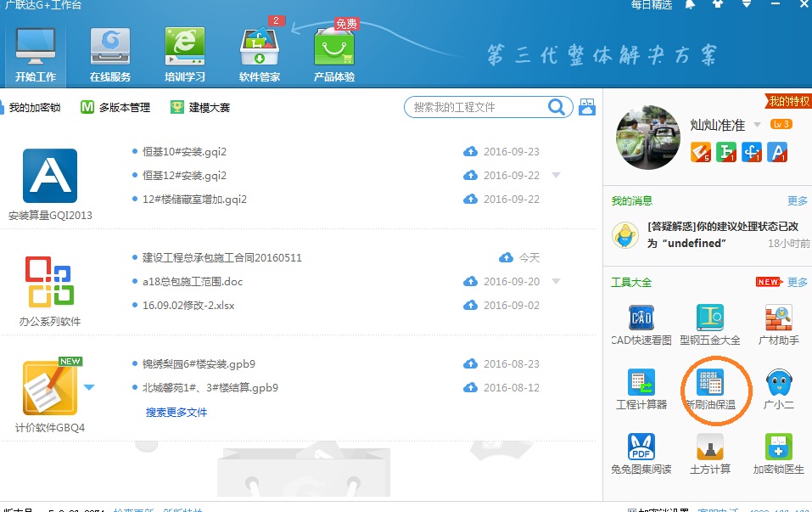
Task: Click the green badge under username
Action: (x=726, y=152)
